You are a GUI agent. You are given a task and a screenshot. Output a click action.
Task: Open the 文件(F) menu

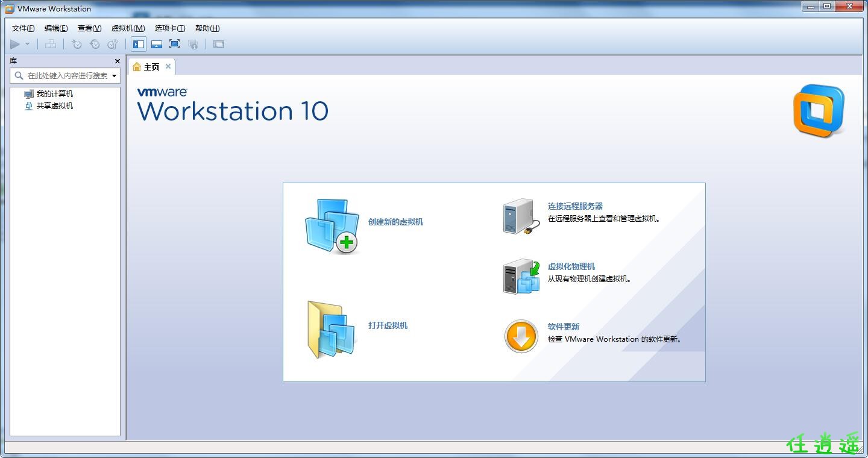pyautogui.click(x=24, y=28)
